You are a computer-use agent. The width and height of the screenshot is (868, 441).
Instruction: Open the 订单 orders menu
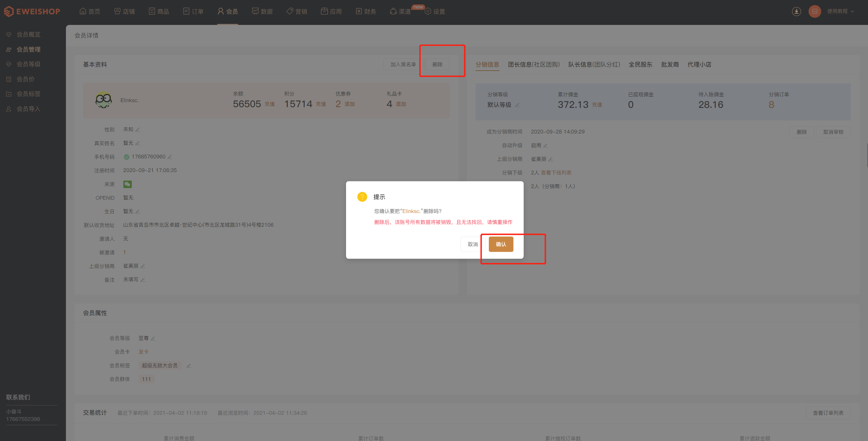point(193,11)
